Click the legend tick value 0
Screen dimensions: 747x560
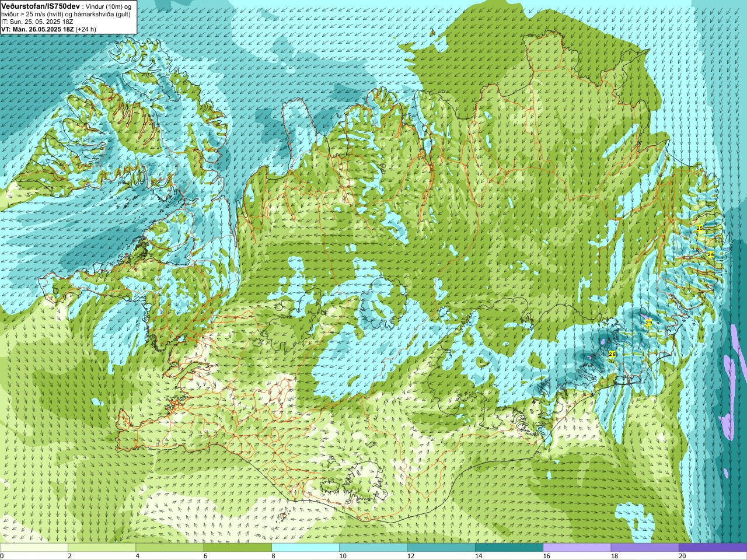pos(2,556)
